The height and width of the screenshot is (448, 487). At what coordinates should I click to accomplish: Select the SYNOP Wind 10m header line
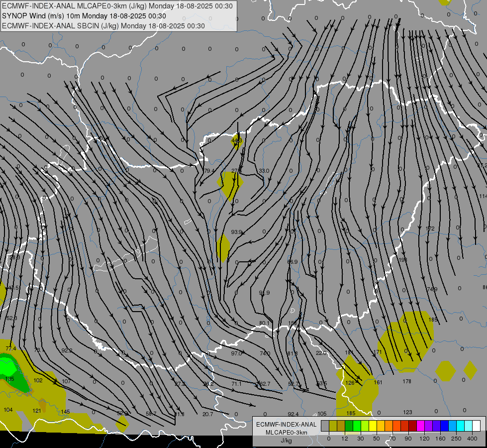84,16
